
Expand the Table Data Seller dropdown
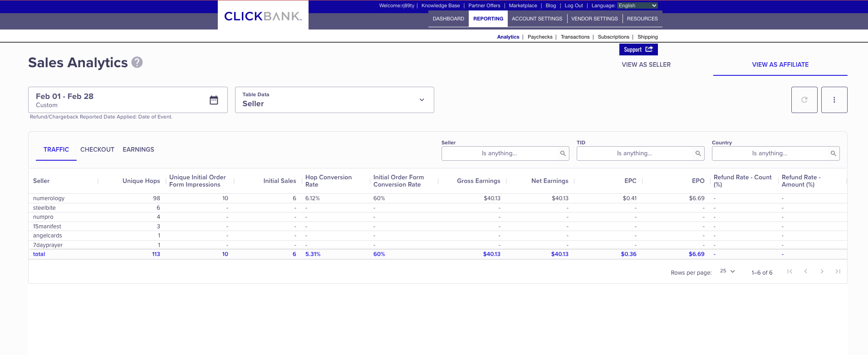point(334,100)
